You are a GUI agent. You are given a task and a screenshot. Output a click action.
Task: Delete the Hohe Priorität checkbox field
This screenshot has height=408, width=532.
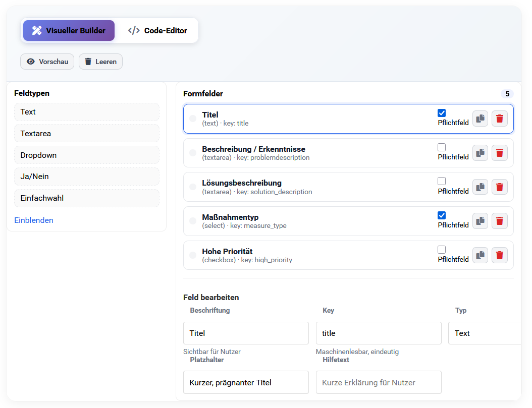(499, 255)
